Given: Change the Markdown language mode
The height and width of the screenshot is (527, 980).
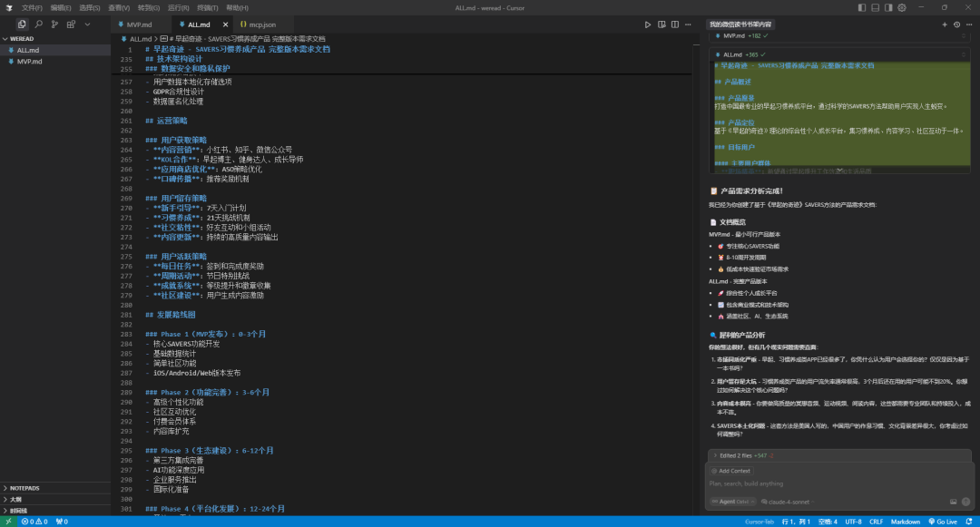Looking at the screenshot, I should point(905,522).
